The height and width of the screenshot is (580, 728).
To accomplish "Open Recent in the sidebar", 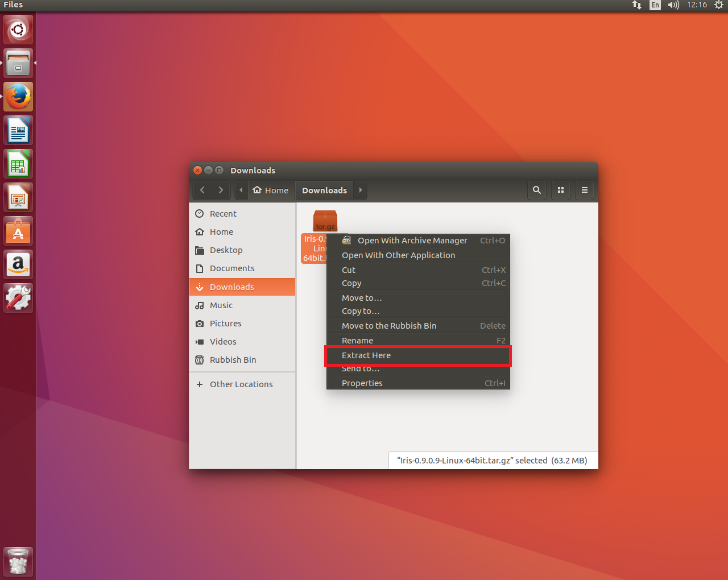I will pyautogui.click(x=242, y=214).
